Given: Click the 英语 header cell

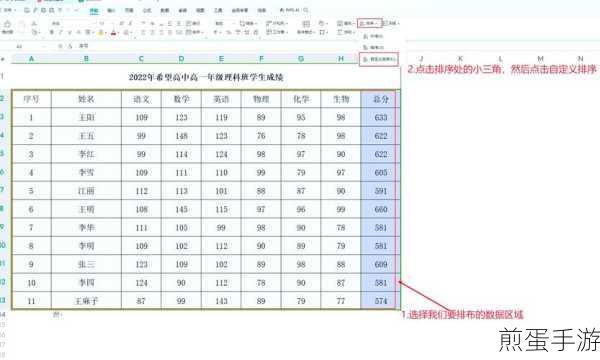Looking at the screenshot, I should [221, 99].
